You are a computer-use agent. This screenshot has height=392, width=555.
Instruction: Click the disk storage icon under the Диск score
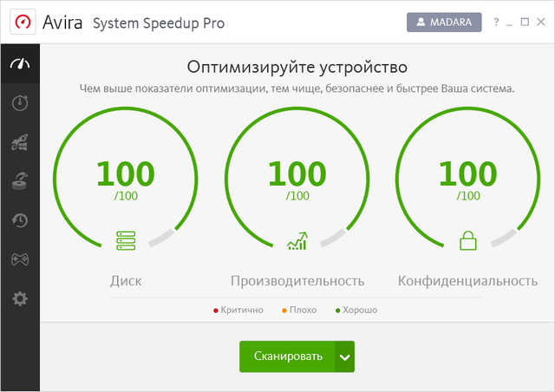(x=126, y=240)
